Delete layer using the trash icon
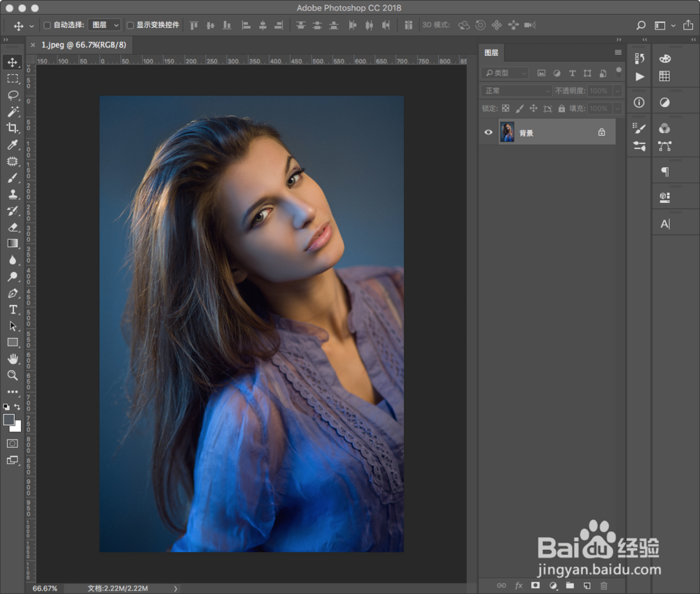Screen dimensions: 700x594 604,586
